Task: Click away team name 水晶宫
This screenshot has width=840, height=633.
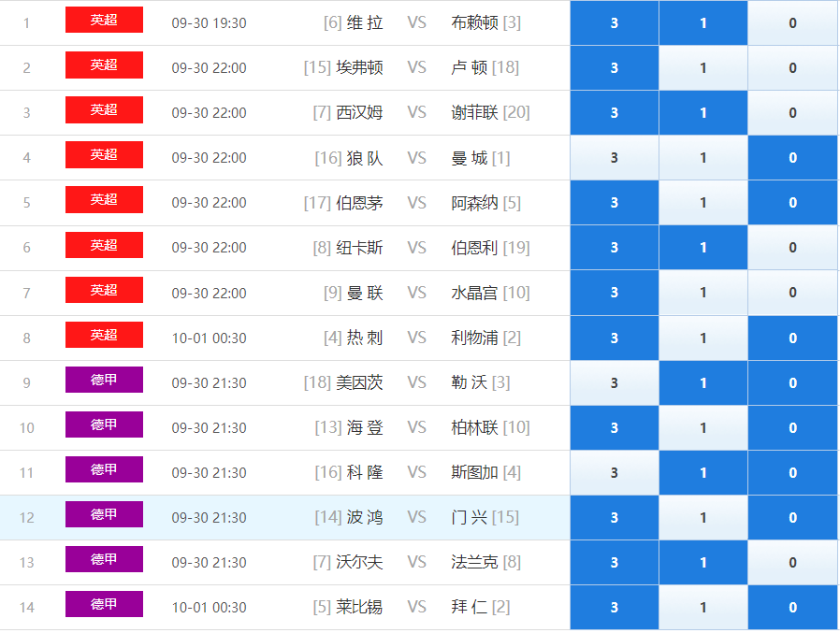Action: pyautogui.click(x=474, y=293)
